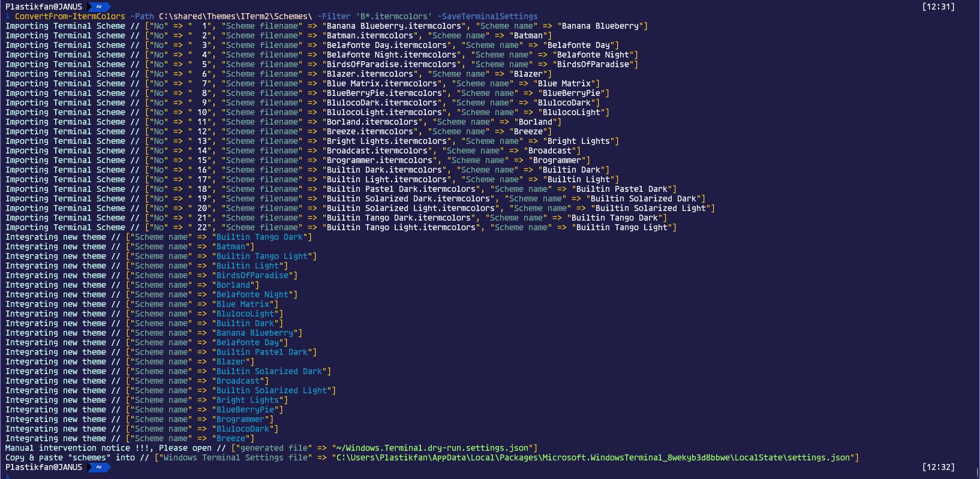Click the 'Copy & paste "schemes" into' text
This screenshot has height=479, width=980.
pyautogui.click(x=70, y=457)
